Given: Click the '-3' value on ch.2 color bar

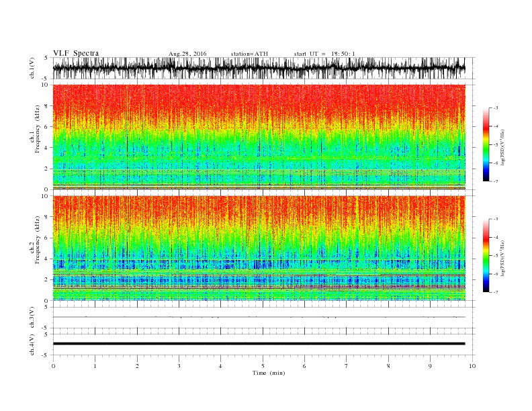Looking at the screenshot, I should pyautogui.click(x=495, y=220).
